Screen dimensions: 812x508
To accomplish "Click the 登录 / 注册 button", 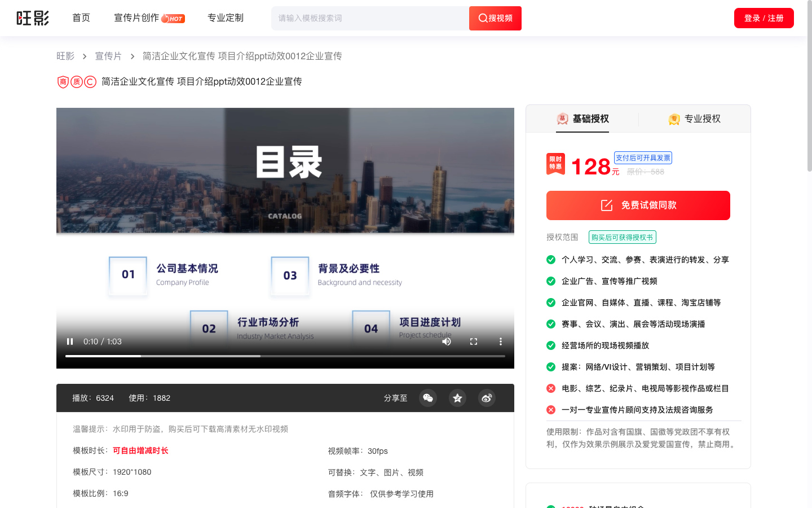I will 764,18.
